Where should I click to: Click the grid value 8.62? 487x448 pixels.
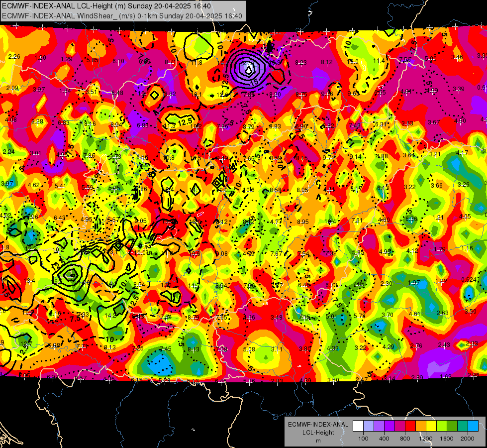pos(170,94)
